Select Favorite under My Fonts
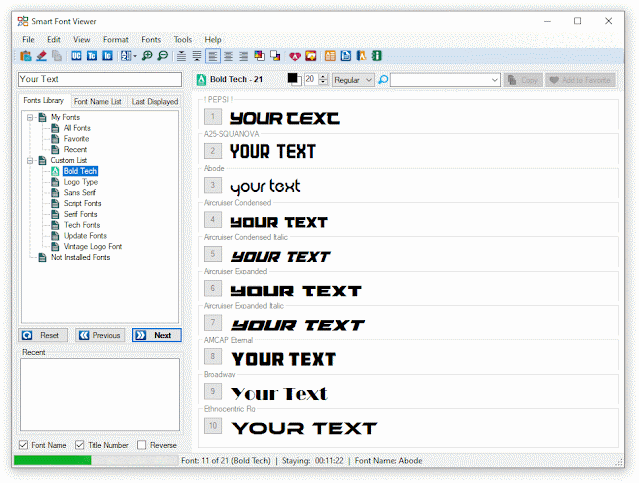The image size is (639, 483). click(76, 139)
